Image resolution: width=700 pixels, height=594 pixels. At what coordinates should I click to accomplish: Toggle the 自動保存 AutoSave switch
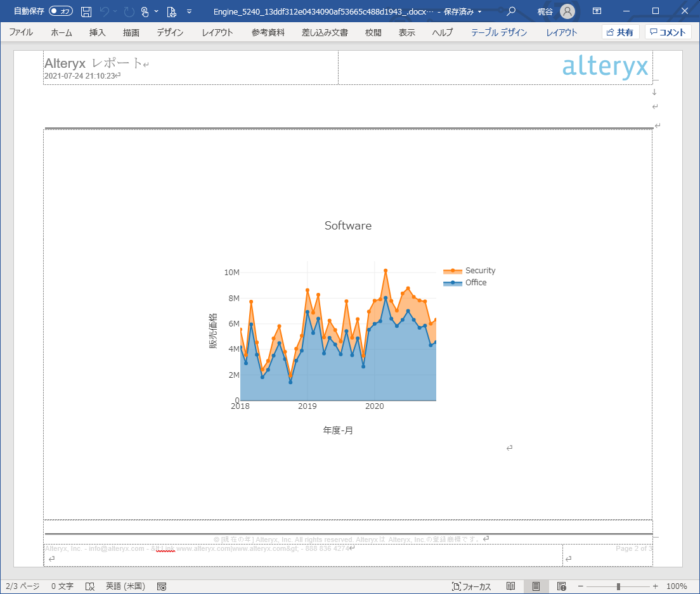coord(61,11)
